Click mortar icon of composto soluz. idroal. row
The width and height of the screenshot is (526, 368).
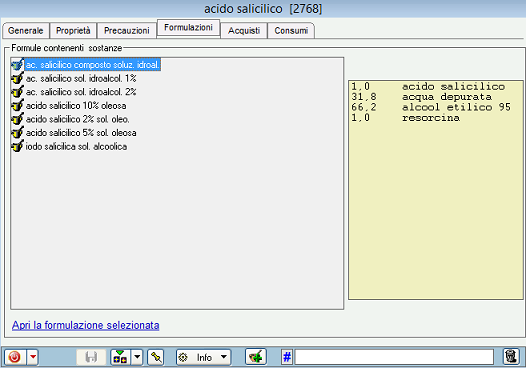tap(17, 65)
